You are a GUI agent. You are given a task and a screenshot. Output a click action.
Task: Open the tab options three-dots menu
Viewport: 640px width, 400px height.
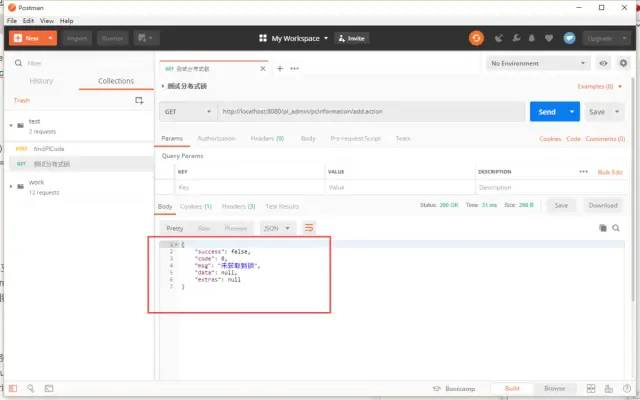point(295,69)
